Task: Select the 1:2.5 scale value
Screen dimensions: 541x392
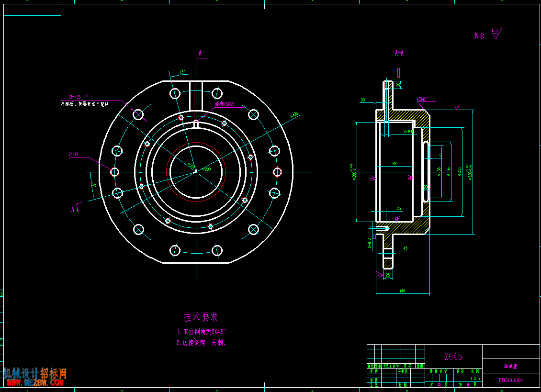Action: coord(474,378)
